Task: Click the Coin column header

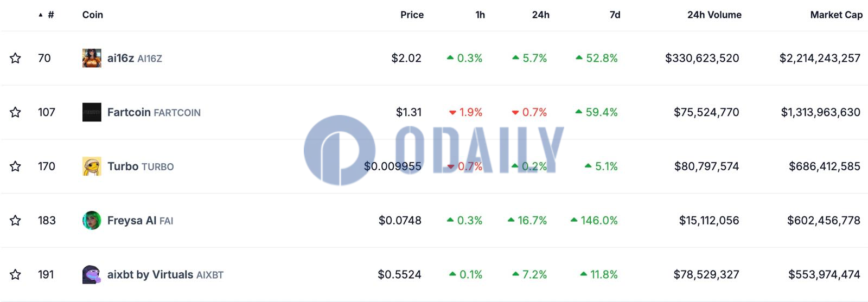Action: (x=92, y=15)
